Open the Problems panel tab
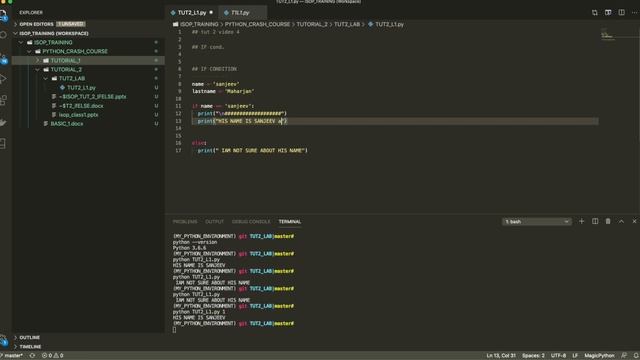Screen dimensions: 640x360 185,222
